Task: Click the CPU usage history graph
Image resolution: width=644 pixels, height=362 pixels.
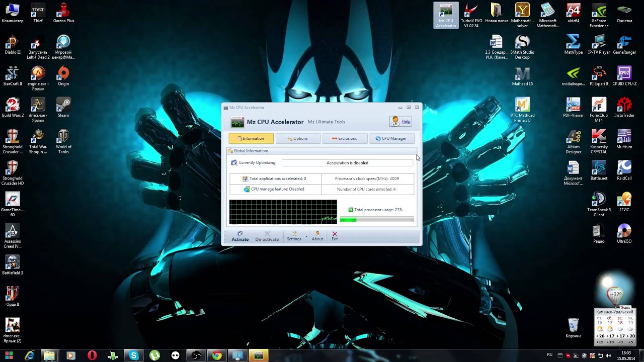Action: coord(283,212)
